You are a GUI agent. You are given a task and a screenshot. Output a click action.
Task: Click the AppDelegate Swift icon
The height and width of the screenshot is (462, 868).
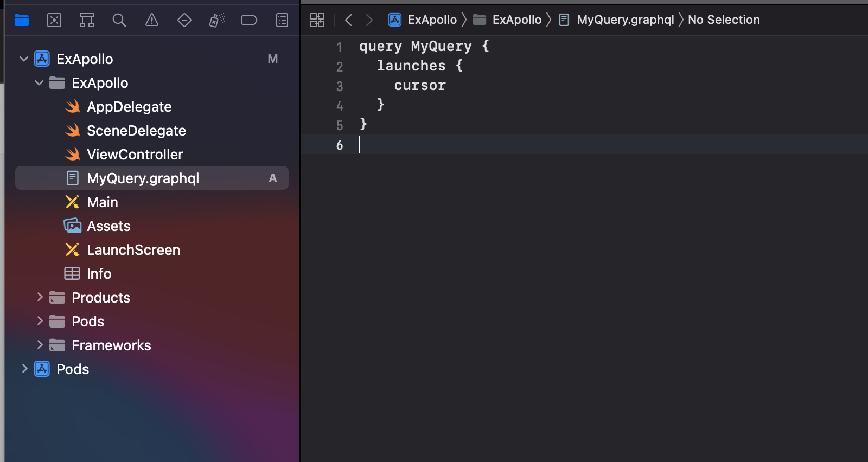[x=73, y=106]
